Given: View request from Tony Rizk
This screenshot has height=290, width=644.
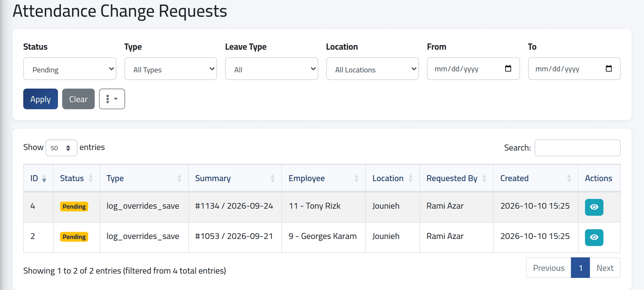Looking at the screenshot, I should pyautogui.click(x=594, y=207).
